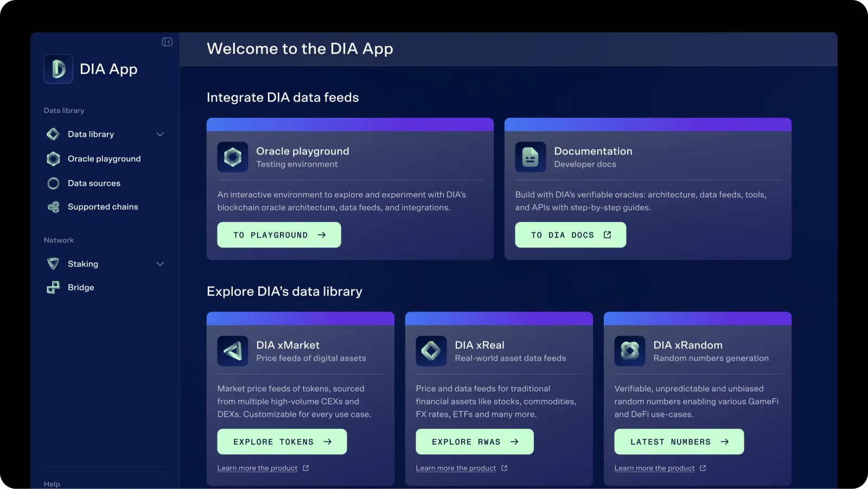Click the Data sources circle icon
The width and height of the screenshot is (868, 489).
pyautogui.click(x=53, y=183)
